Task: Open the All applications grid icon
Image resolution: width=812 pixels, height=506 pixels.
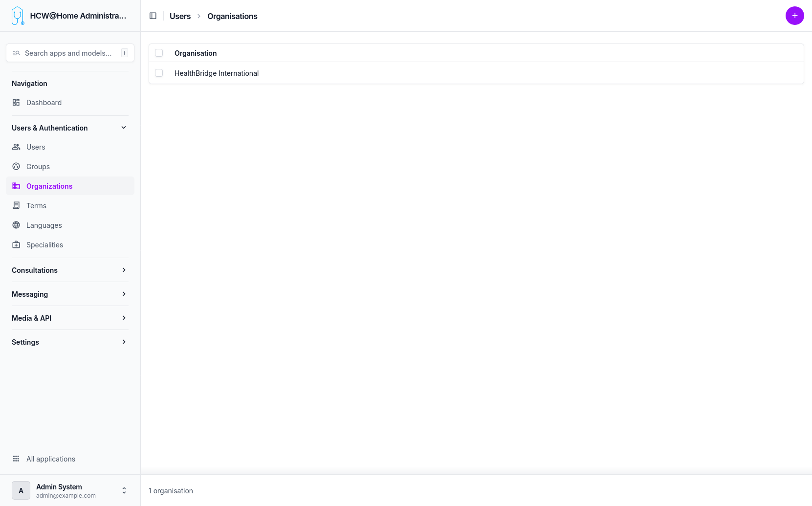Action: (x=16, y=459)
